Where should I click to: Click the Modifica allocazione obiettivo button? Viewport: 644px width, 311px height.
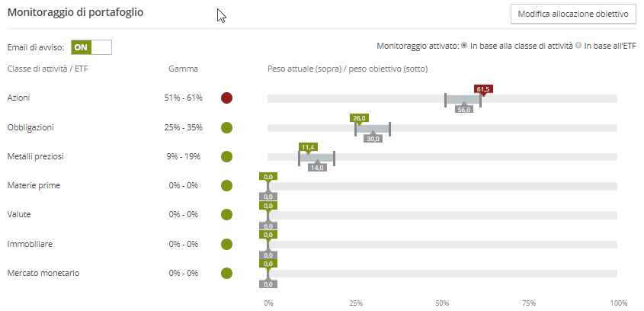573,14
